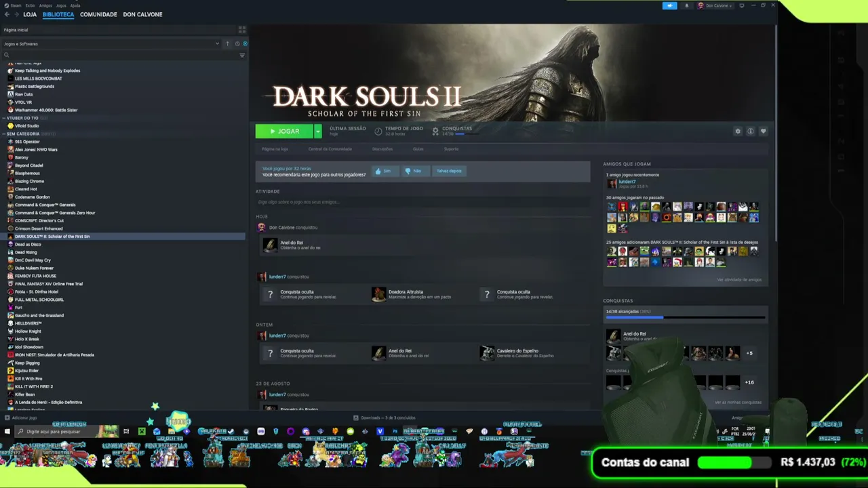This screenshot has height=488, width=868.
Task: Click the CONQUISTAS progress under the game banner
Action: (x=457, y=131)
